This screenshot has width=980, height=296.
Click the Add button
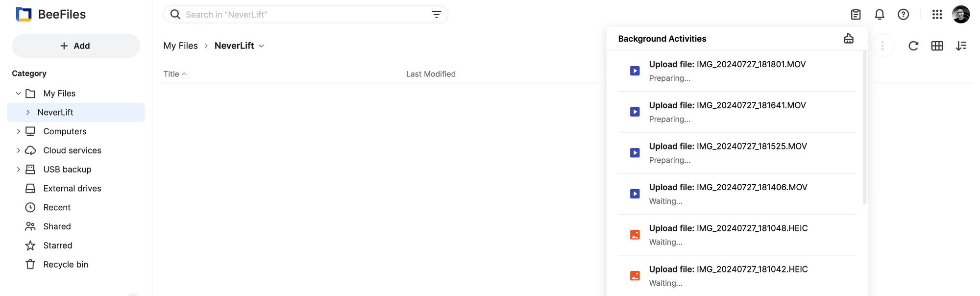75,46
